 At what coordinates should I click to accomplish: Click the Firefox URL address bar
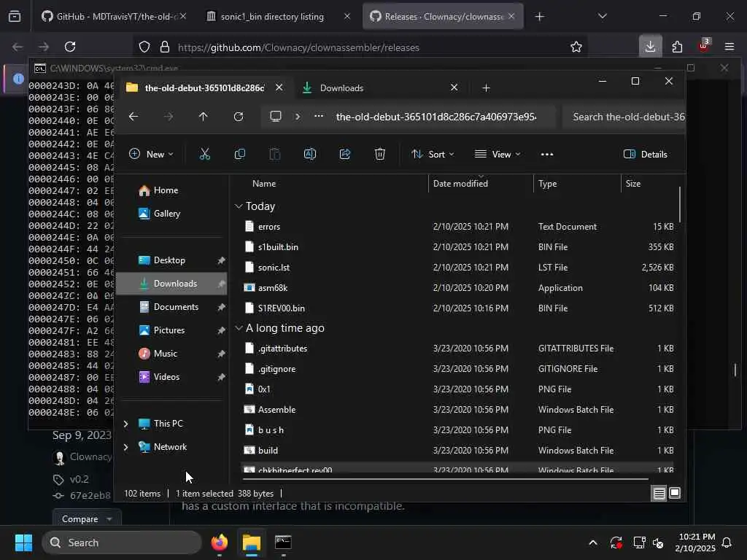tap(360, 47)
